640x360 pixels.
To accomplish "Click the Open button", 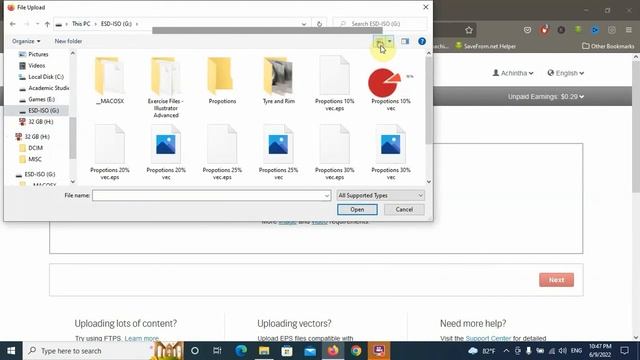I will point(357,209).
